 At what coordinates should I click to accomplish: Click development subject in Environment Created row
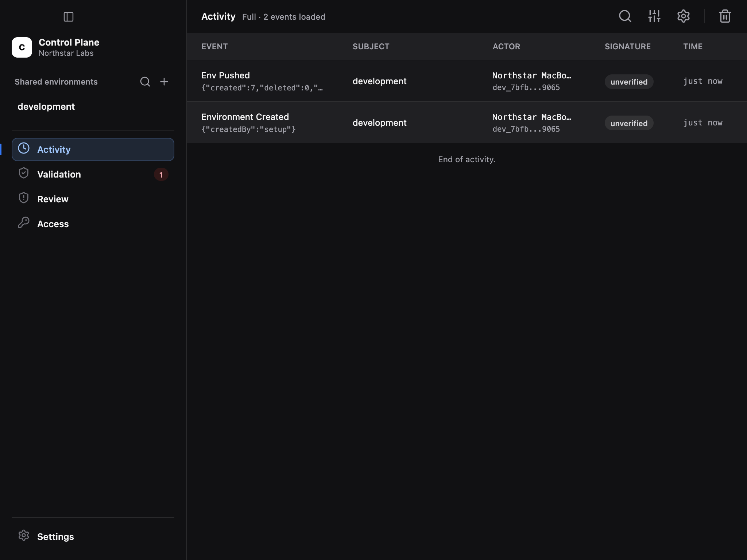pyautogui.click(x=379, y=123)
